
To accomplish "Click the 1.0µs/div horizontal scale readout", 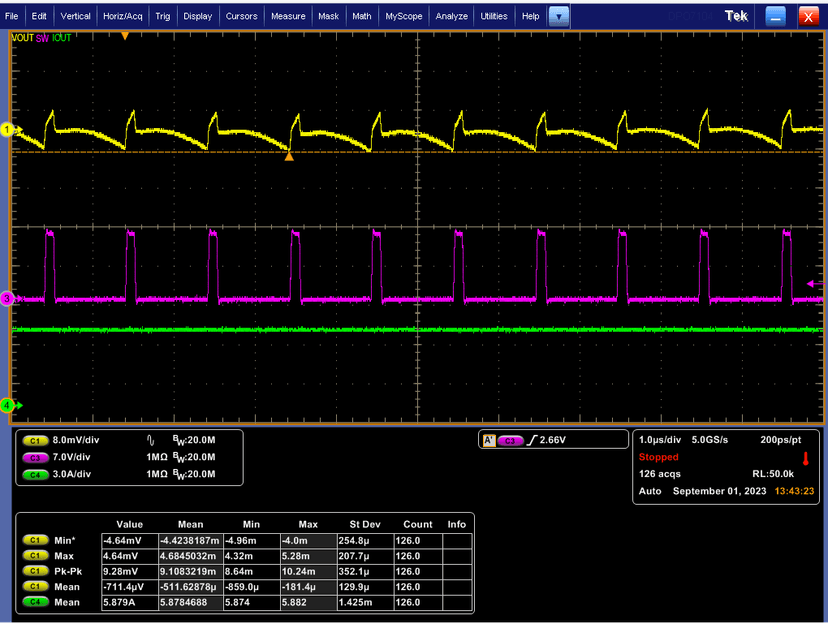I will coord(659,440).
